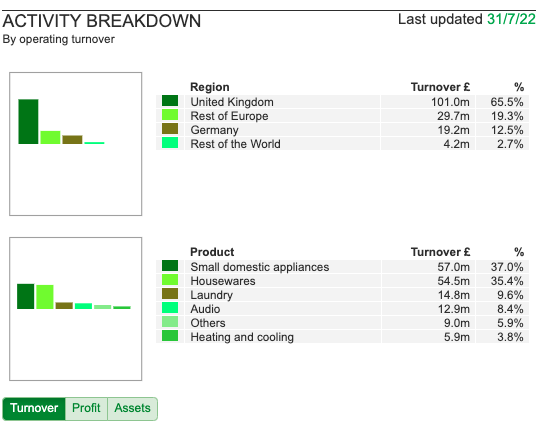This screenshot has height=426, width=551.
Task: Click the Rest of the World swatch
Action: tap(170, 143)
